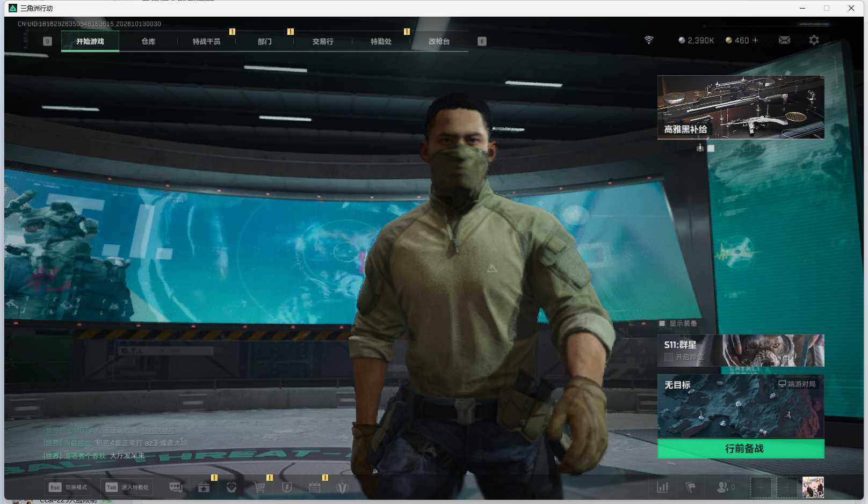Click the flag icon in bottom bar

click(x=690, y=487)
